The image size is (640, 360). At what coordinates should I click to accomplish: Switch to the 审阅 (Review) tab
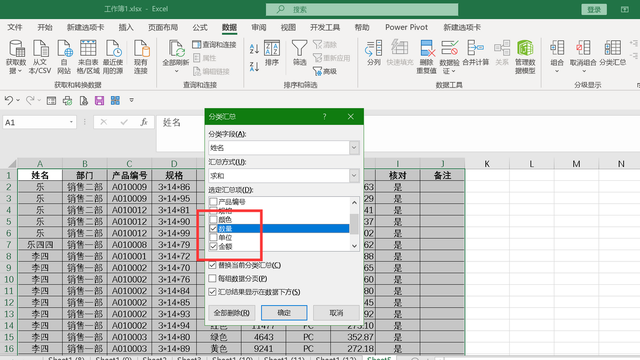point(259,27)
